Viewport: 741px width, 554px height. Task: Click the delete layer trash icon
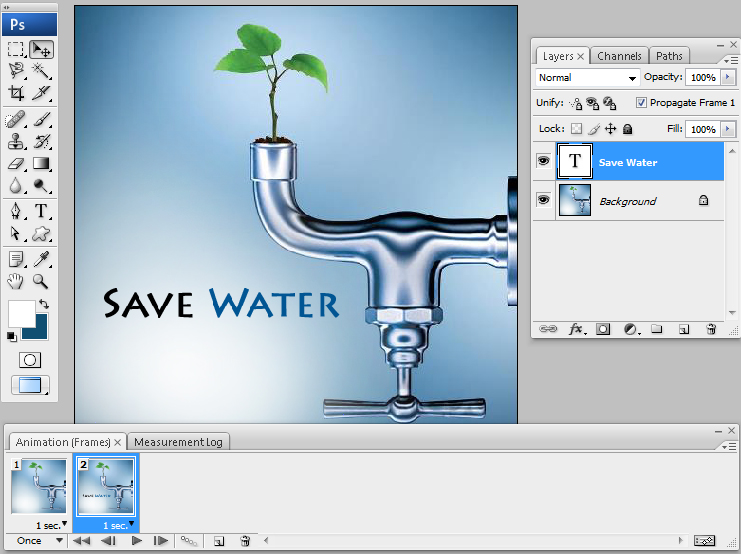pos(711,328)
